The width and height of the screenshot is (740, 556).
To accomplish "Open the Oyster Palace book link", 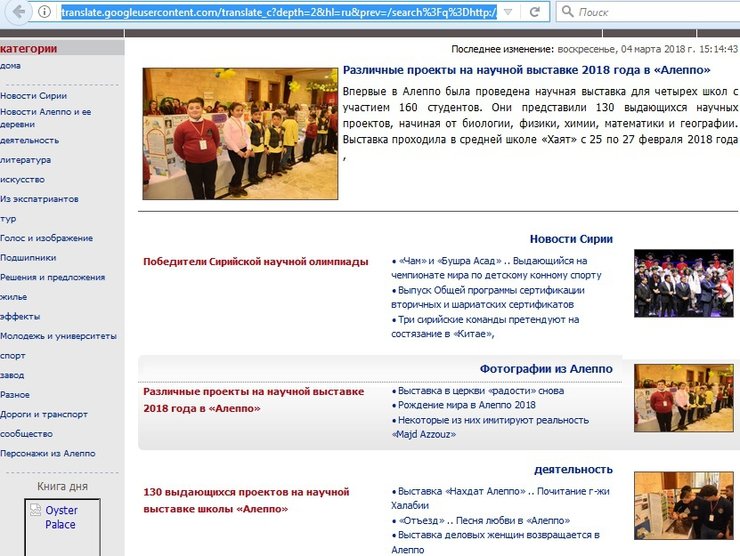I will pos(61,517).
